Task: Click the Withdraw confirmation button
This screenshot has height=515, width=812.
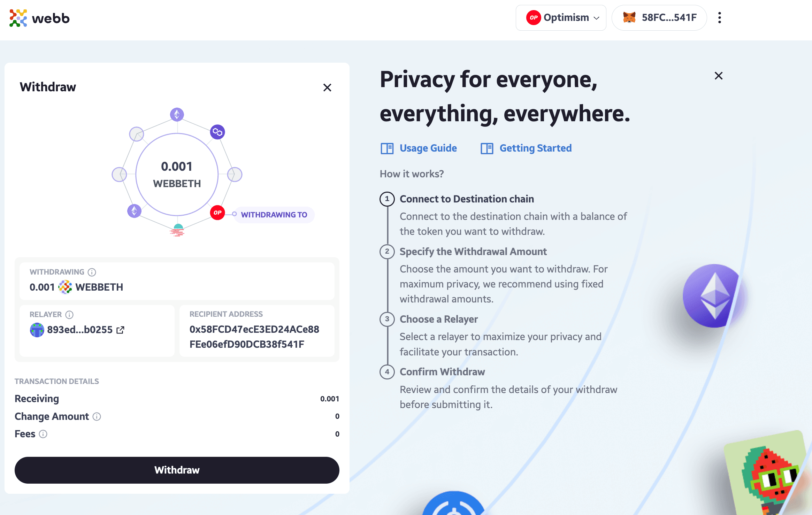Action: 177,470
